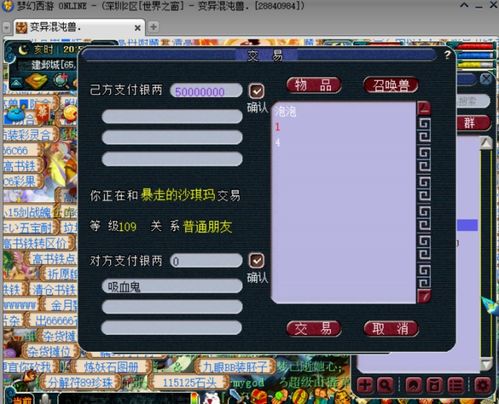499x404 pixels.
Task: Toggle own-side 确认 confirm checkbox
Action: click(x=256, y=91)
